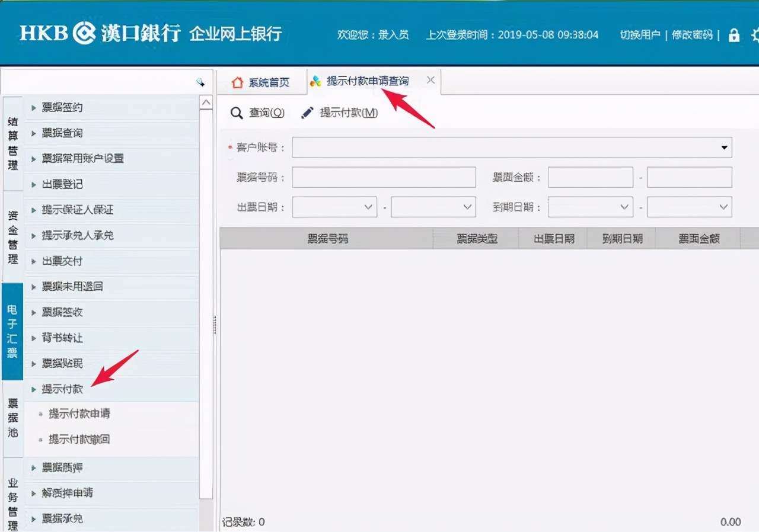Expand the 背书转让 sidebar item
This screenshot has height=532, width=759.
(x=62, y=338)
